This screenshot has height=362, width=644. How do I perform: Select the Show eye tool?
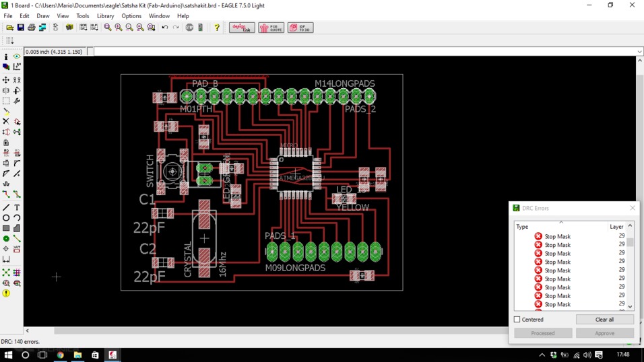[x=17, y=57]
